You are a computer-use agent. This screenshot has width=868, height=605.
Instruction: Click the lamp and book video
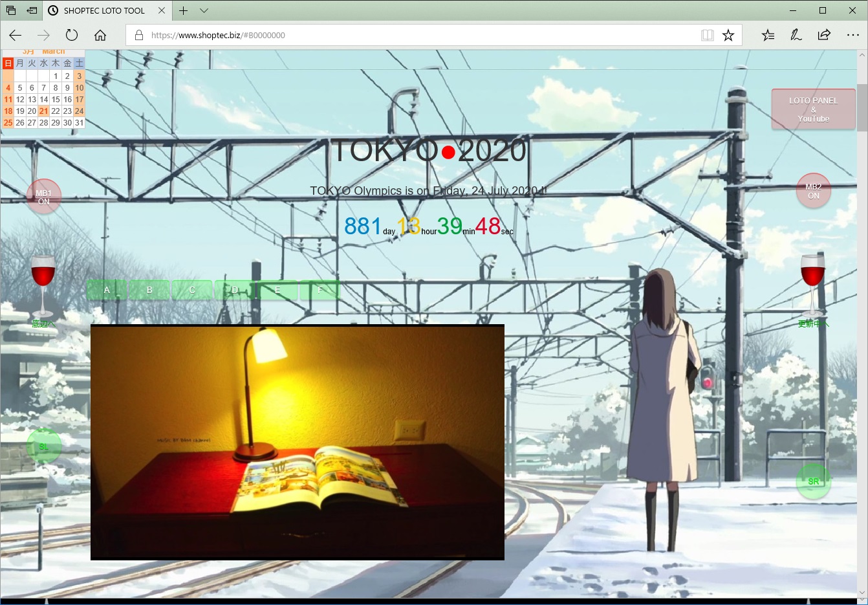point(298,442)
